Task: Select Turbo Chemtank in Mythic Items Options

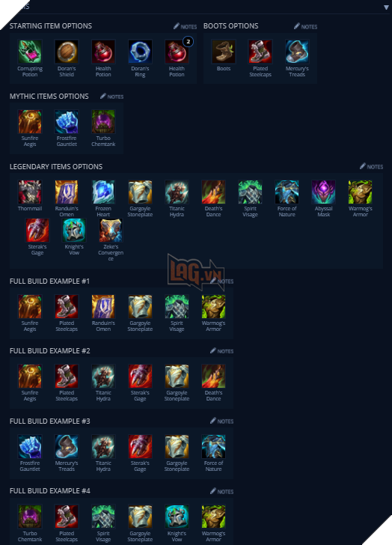Action: (103, 121)
